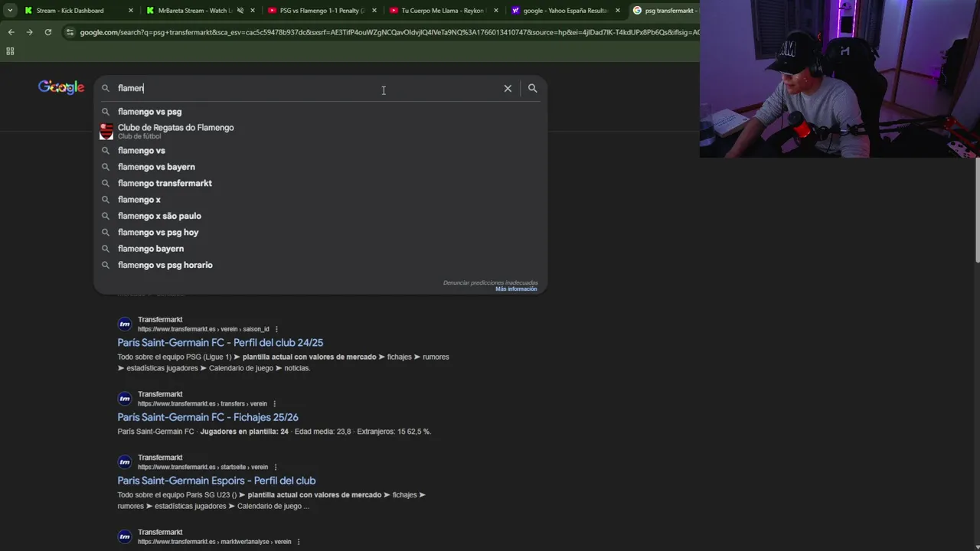Click 'Más información' link
The height and width of the screenshot is (551, 980).
[x=516, y=289]
